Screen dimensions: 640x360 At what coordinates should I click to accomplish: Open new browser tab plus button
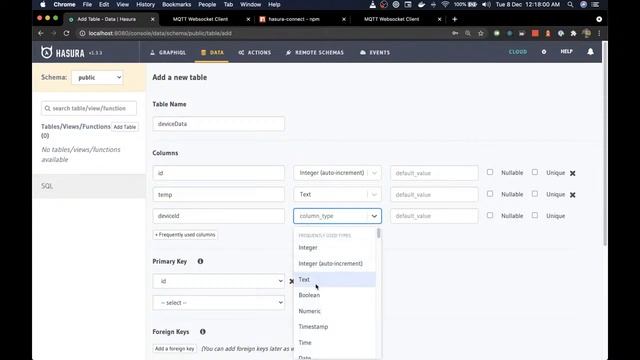pos(455,19)
